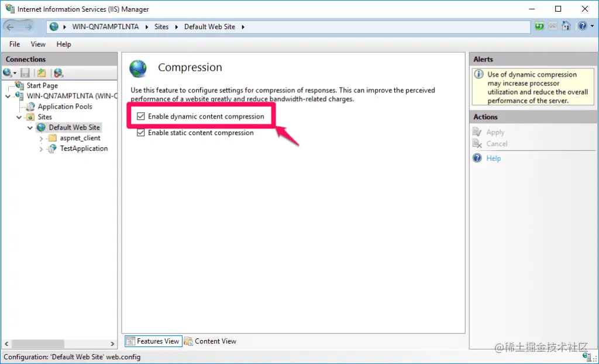Open the File menu
The width and height of the screenshot is (599, 364).
[x=15, y=44]
